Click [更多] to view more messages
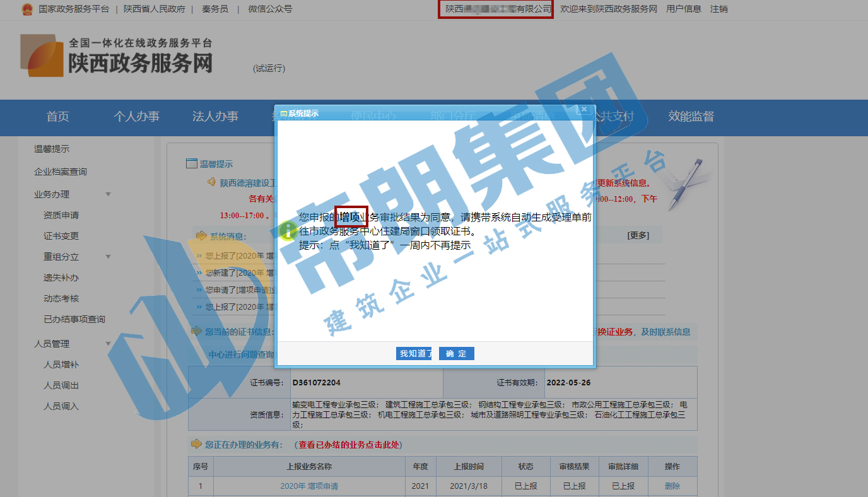Viewport: 868px width, 497px height. coord(638,236)
